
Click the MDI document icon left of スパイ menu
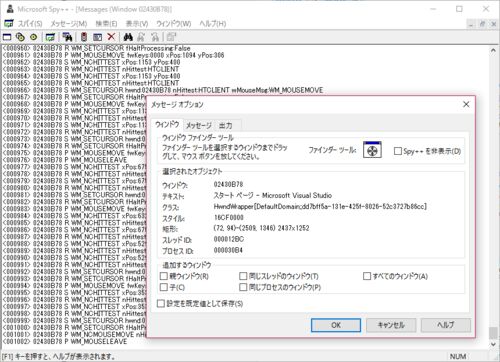coord(8,23)
